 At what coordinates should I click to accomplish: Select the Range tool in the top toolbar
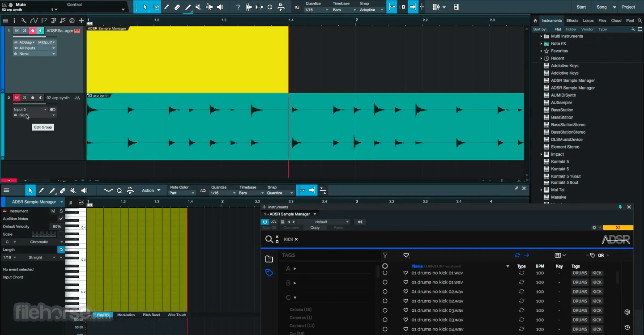[156, 7]
